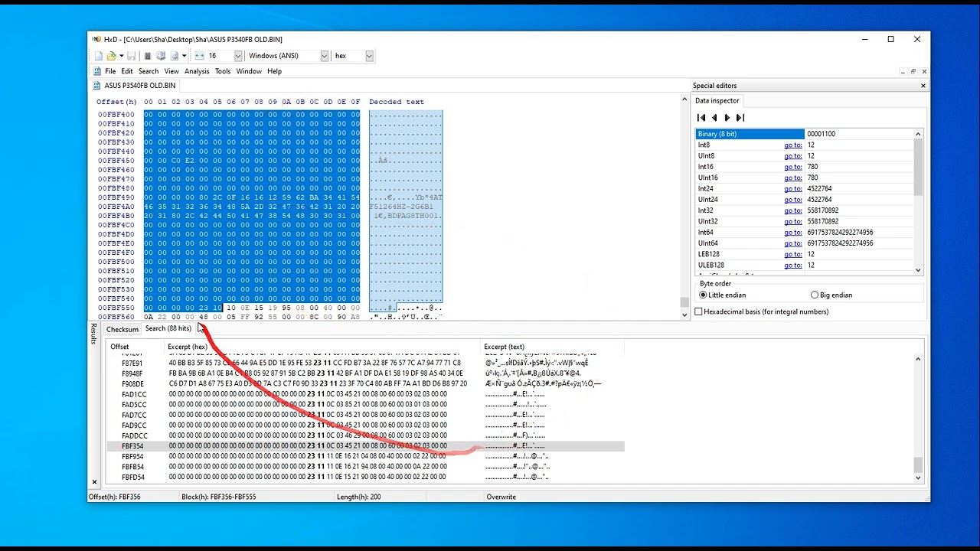Close Special editors panel

click(x=923, y=86)
